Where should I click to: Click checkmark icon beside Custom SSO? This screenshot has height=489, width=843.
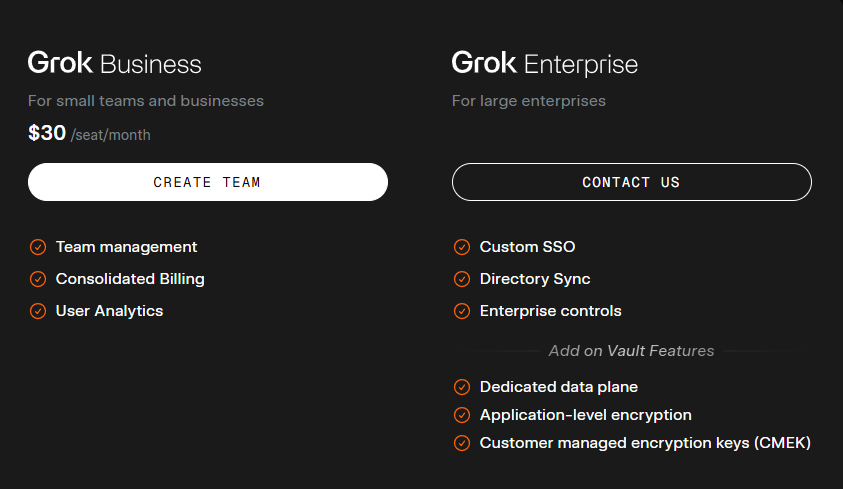tap(462, 247)
